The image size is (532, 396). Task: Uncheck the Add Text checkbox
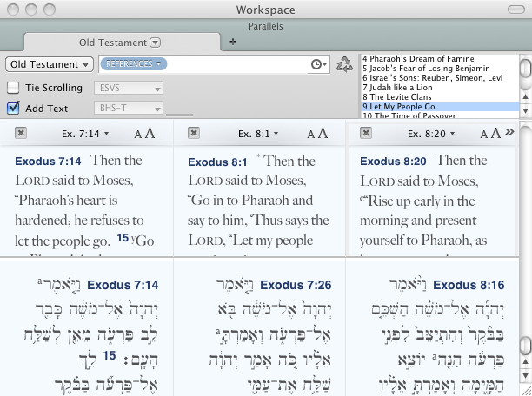13,109
